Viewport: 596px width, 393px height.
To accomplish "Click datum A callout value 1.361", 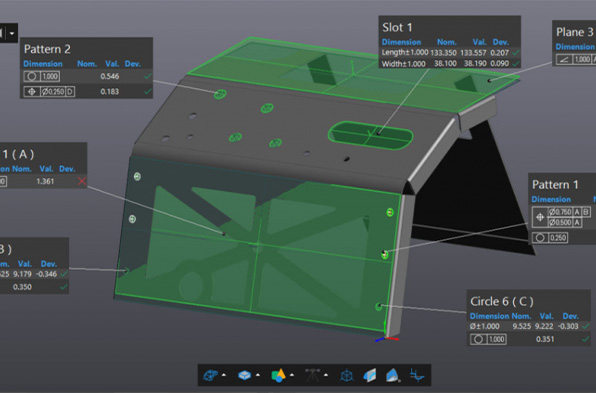I will [45, 181].
